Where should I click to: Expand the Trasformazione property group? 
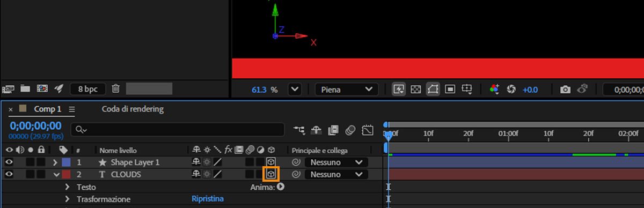(x=67, y=199)
